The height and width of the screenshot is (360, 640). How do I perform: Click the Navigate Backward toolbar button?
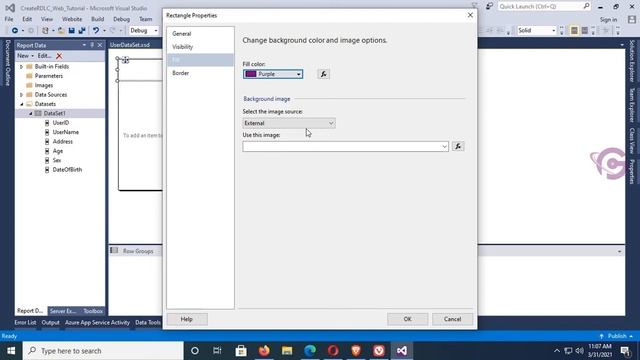click(15, 31)
